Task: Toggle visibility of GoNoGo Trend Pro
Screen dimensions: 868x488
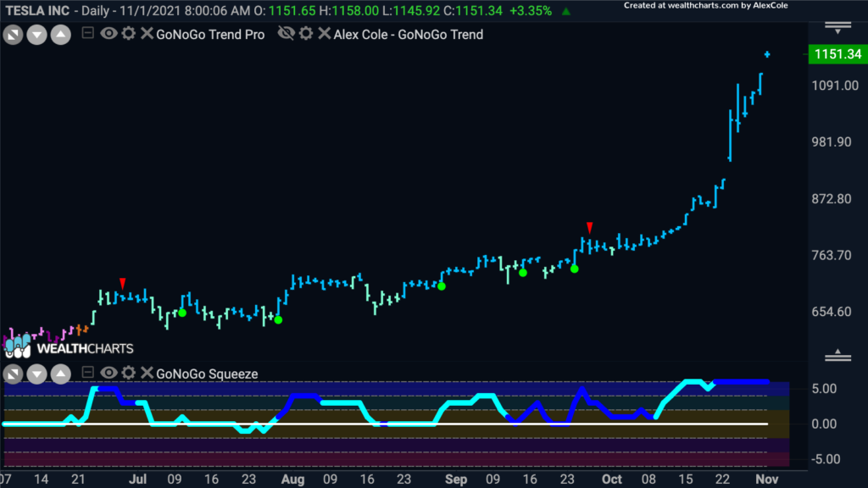Action: coord(108,34)
